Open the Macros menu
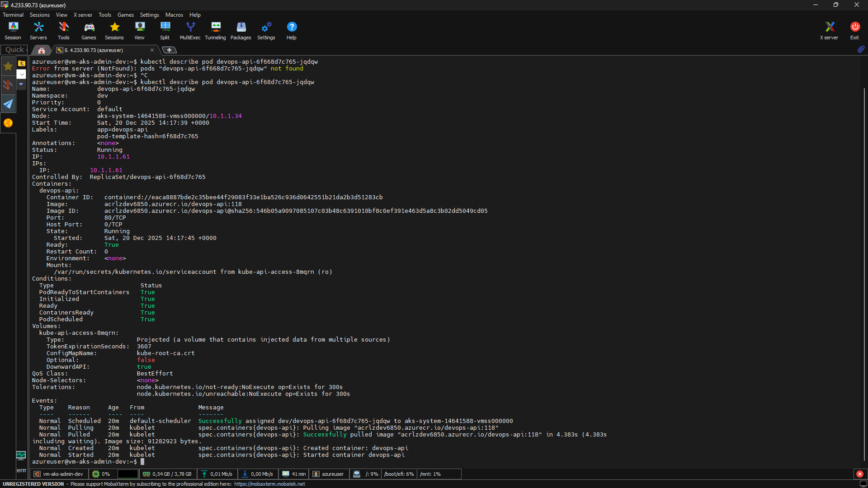This screenshot has height=488, width=868. tap(174, 15)
